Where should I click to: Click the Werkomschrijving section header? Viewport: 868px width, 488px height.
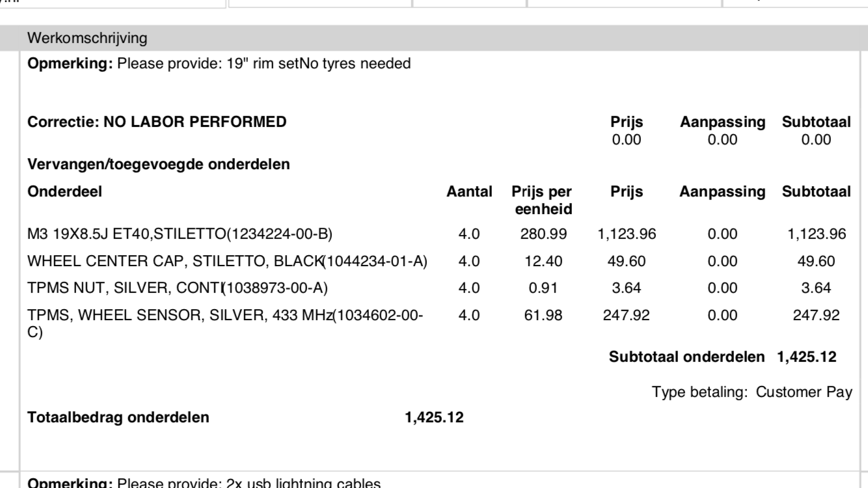87,38
